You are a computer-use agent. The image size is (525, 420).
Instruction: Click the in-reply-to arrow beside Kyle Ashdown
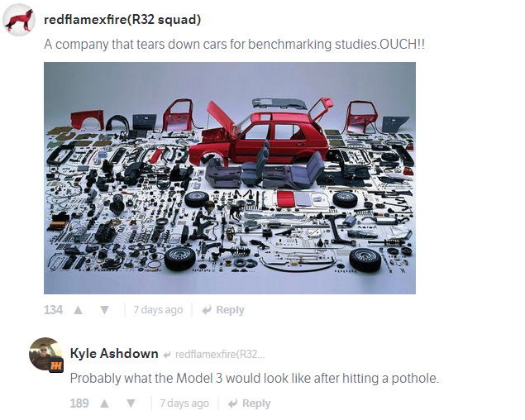[x=167, y=355]
